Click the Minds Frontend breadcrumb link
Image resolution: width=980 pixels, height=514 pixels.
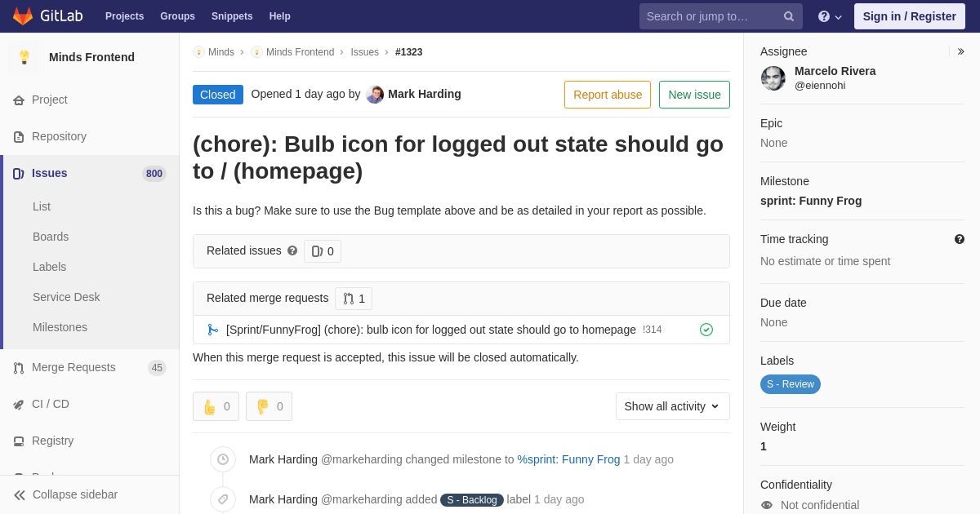tap(300, 52)
